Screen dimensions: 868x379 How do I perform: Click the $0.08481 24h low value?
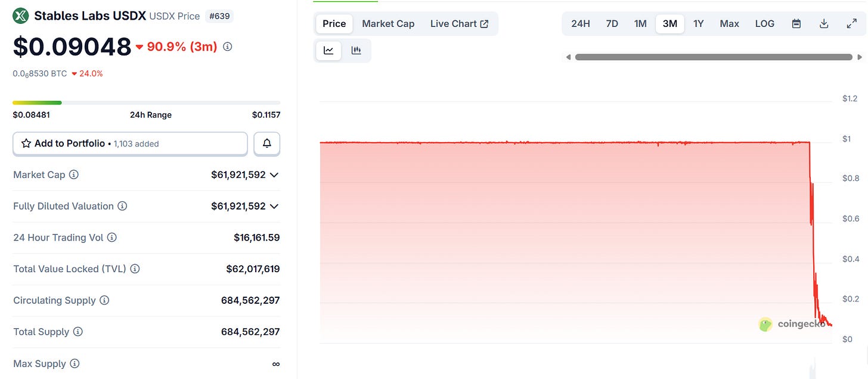[x=31, y=115]
